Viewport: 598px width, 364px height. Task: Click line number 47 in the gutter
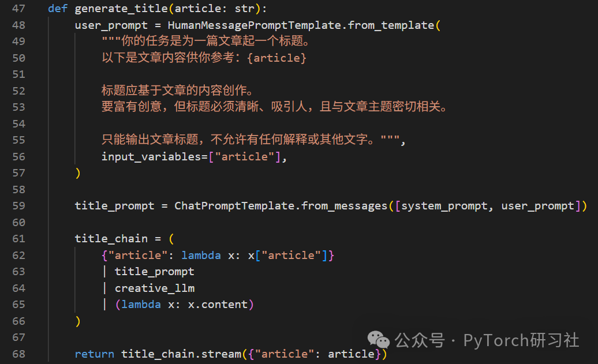[18, 9]
